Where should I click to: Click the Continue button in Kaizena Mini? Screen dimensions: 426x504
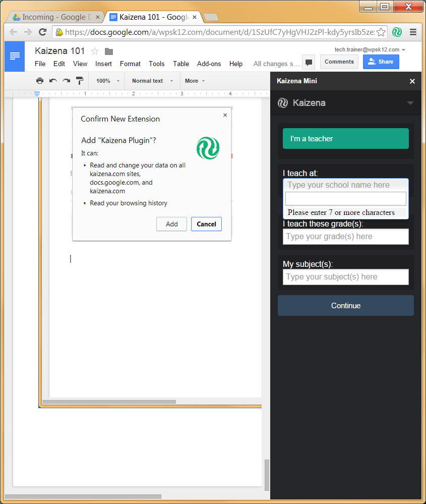(x=346, y=305)
